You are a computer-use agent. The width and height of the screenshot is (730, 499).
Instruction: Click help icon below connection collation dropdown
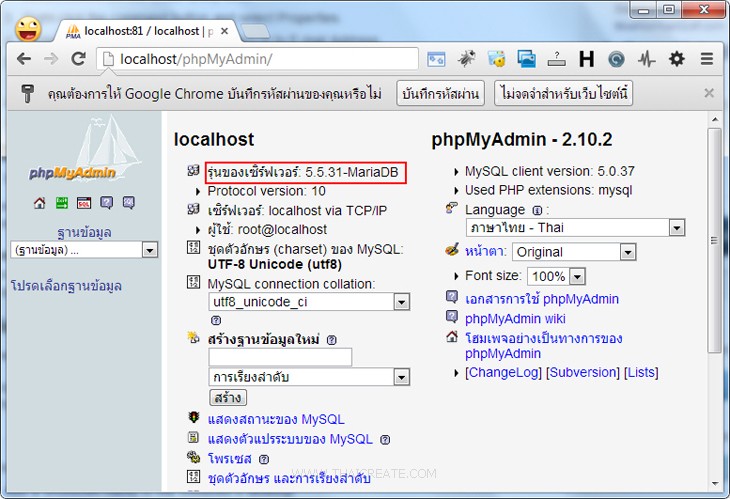click(216, 320)
